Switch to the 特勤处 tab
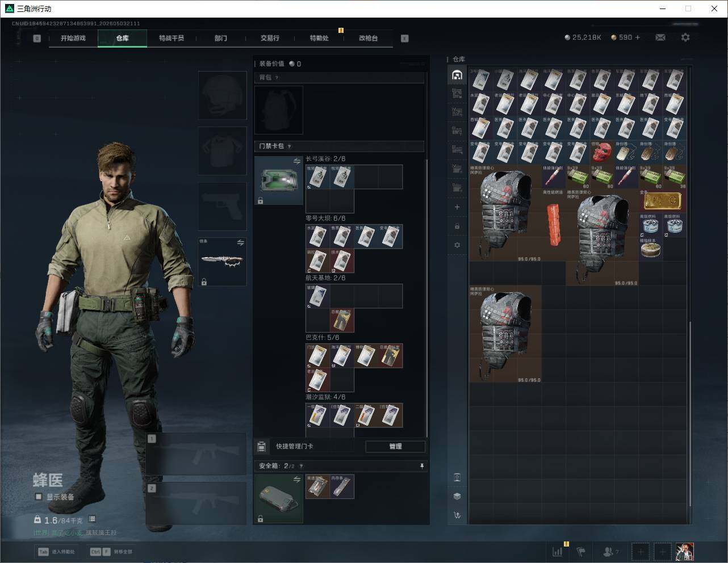The image size is (728, 563). (x=319, y=38)
